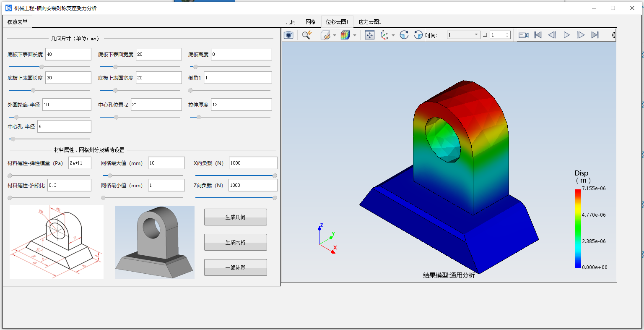Click the 网格最小值 input field
Image resolution: width=644 pixels, height=330 pixels.
[x=166, y=185]
